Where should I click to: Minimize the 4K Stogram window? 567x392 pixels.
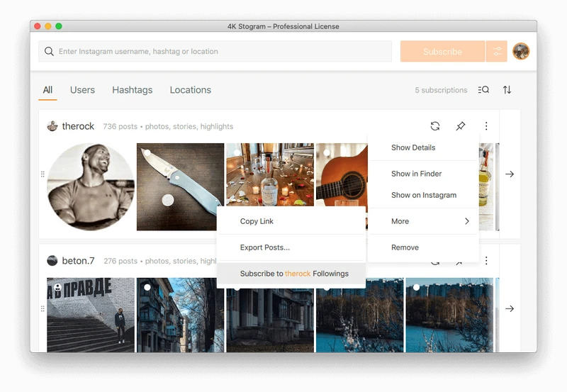tap(47, 26)
